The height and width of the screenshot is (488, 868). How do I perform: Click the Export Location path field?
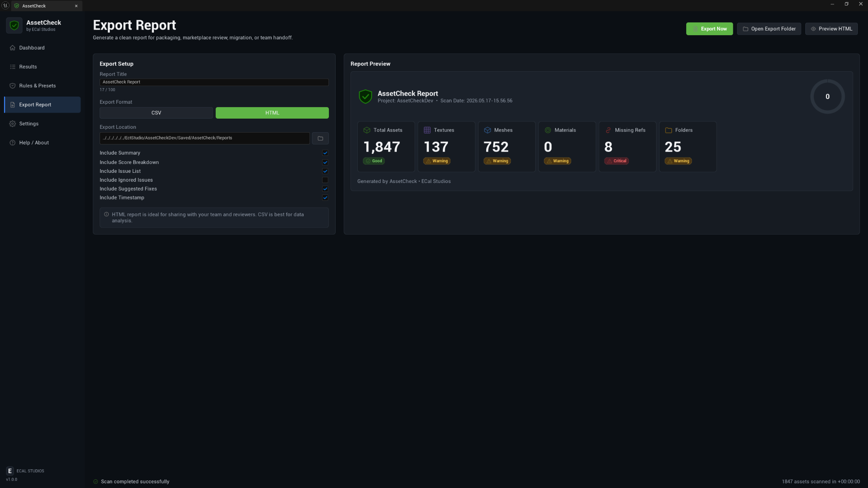click(x=204, y=138)
